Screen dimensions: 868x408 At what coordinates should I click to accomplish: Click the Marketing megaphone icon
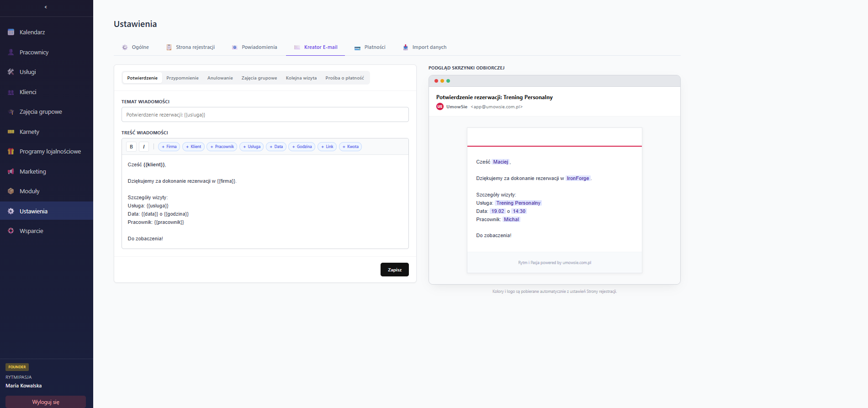(x=11, y=171)
